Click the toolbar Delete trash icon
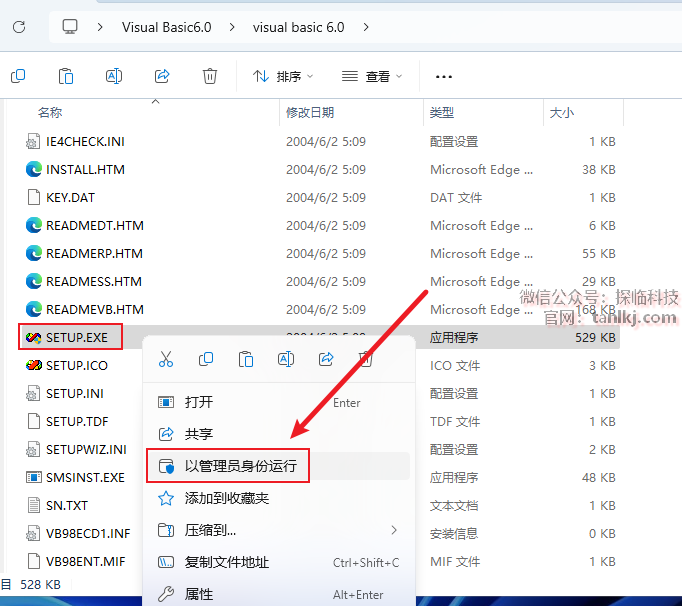682x606 pixels. (210, 77)
